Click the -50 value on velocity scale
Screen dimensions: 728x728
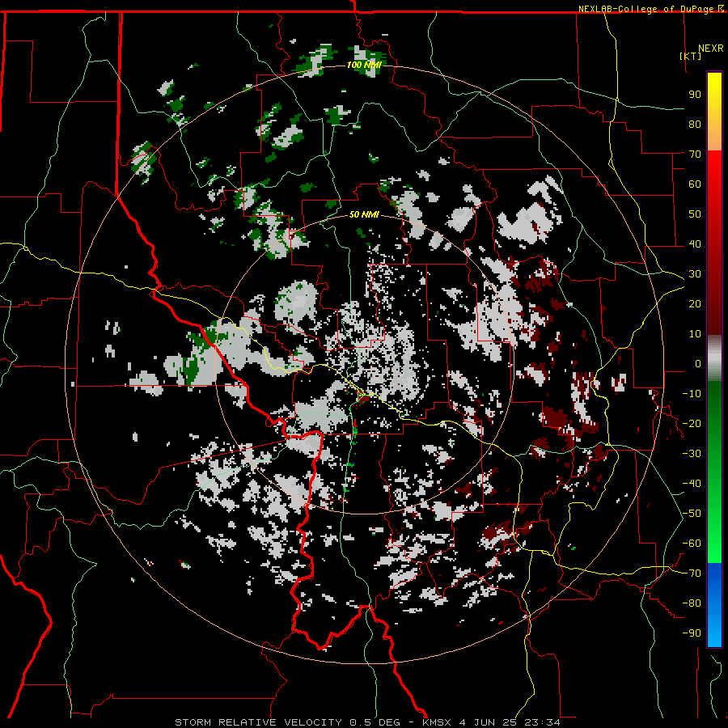(x=692, y=514)
